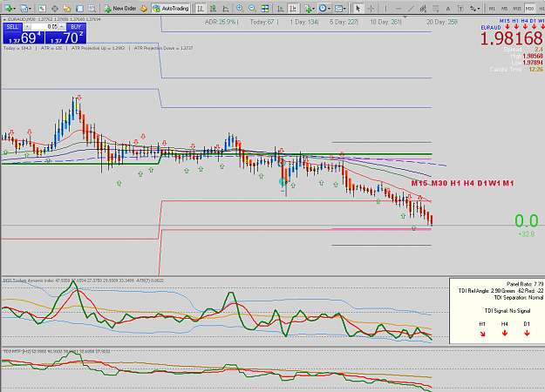The image size is (545, 392).
Task: Open the Indicators list icon
Action: tap(307, 9)
